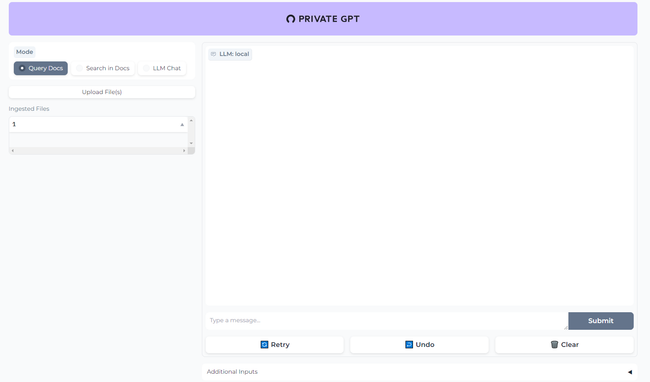Sort ingested files by column 1 arrow
This screenshot has height=382, width=650.
[x=182, y=125]
